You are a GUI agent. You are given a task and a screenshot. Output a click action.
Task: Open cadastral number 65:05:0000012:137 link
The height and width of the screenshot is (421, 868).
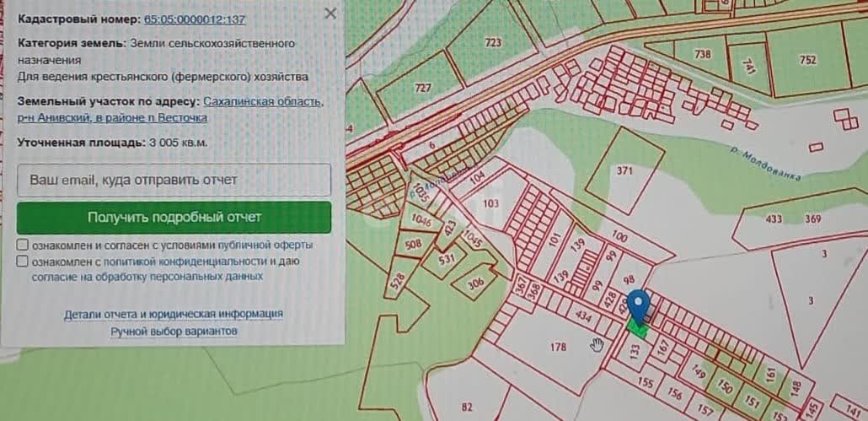pyautogui.click(x=195, y=19)
